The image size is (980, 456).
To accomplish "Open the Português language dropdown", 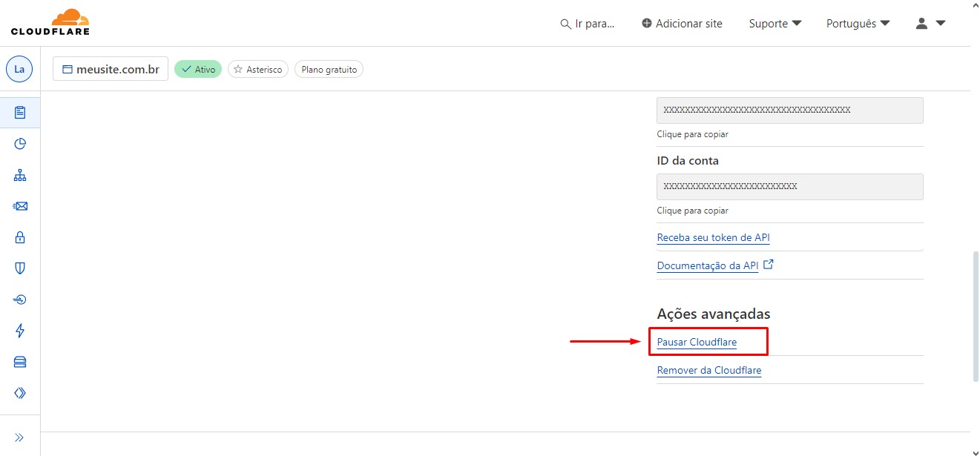I will point(858,24).
